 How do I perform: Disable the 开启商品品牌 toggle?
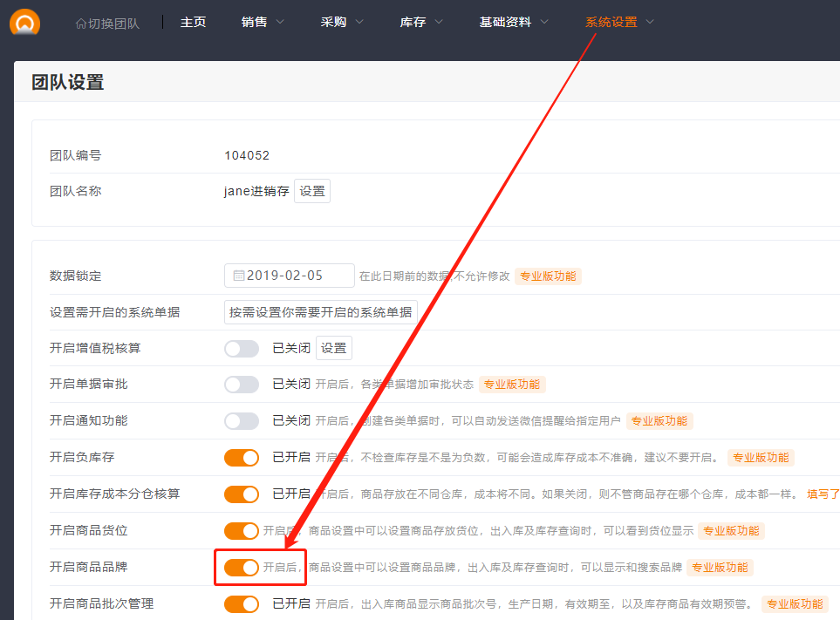tap(242, 568)
